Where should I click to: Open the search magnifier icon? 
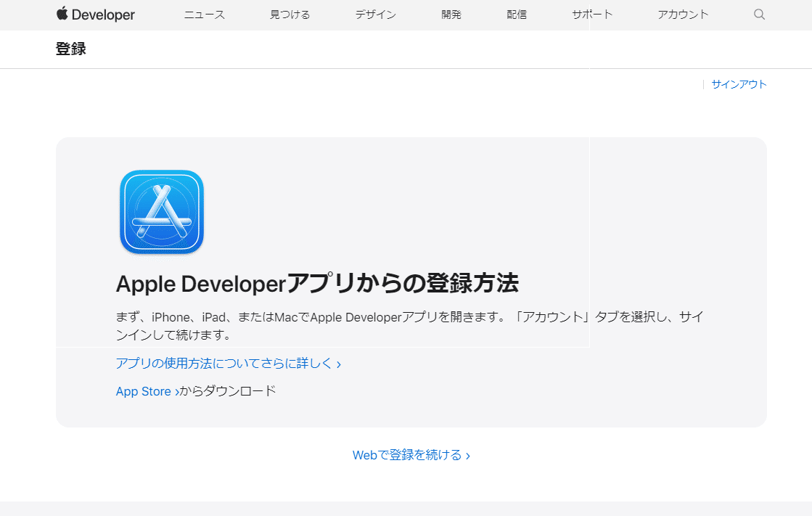click(x=759, y=15)
